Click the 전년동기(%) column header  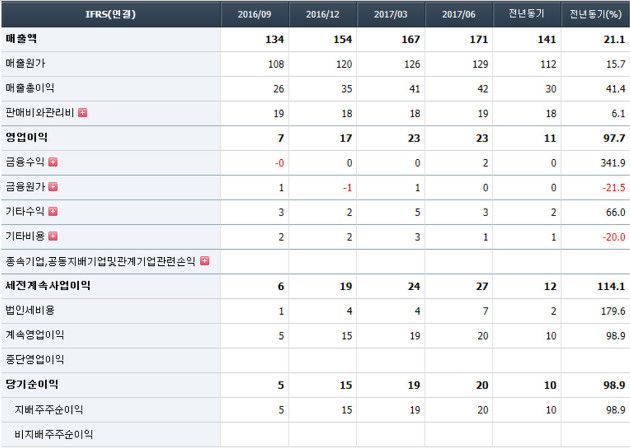click(x=595, y=14)
